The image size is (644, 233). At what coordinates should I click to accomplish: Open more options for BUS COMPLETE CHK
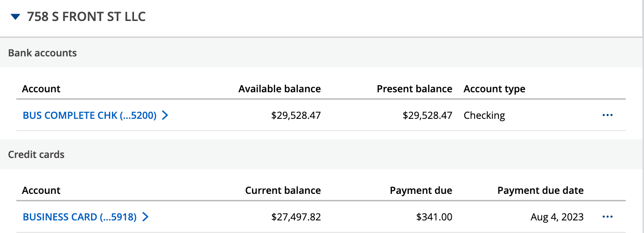point(607,115)
